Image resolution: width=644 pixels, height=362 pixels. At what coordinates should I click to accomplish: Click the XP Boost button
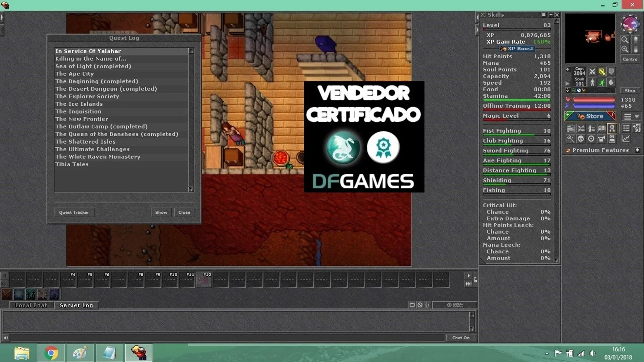click(517, 49)
